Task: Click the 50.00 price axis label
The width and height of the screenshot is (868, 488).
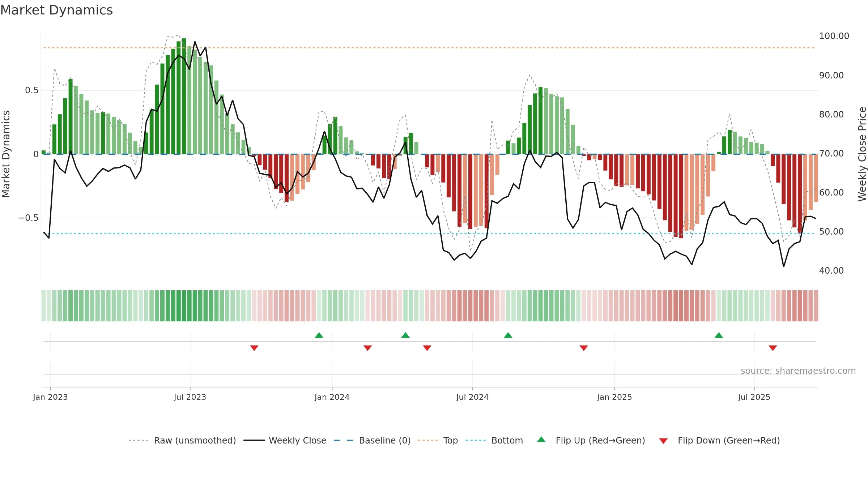Action: (831, 232)
